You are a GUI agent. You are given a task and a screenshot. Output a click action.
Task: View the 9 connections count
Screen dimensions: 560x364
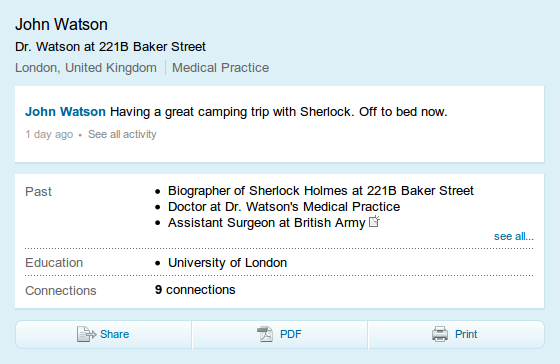coord(195,290)
